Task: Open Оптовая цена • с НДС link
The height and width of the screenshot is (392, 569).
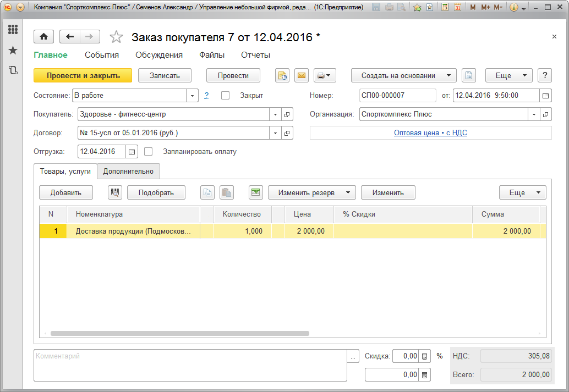Action: tap(430, 133)
